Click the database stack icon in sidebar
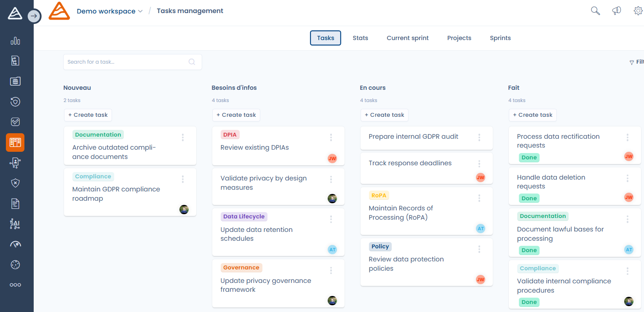 pyautogui.click(x=15, y=81)
